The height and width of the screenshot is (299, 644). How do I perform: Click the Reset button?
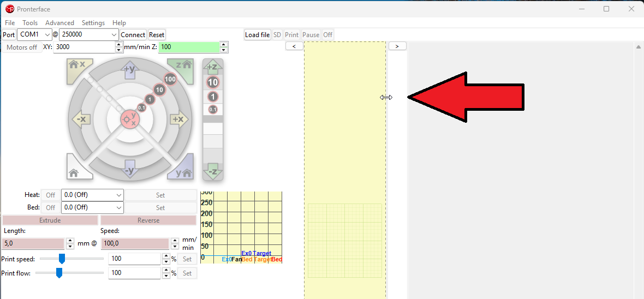[157, 35]
